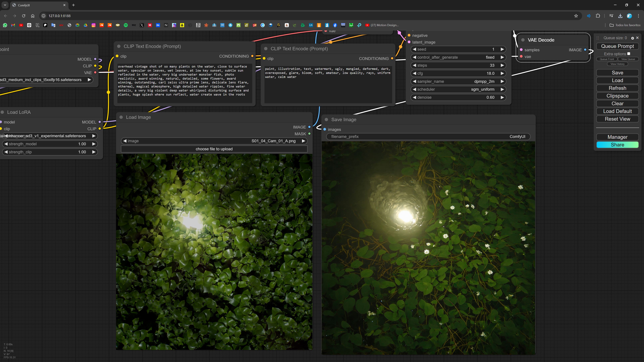Open View Queue
Viewport: 644px width, 362px height.
click(628, 59)
